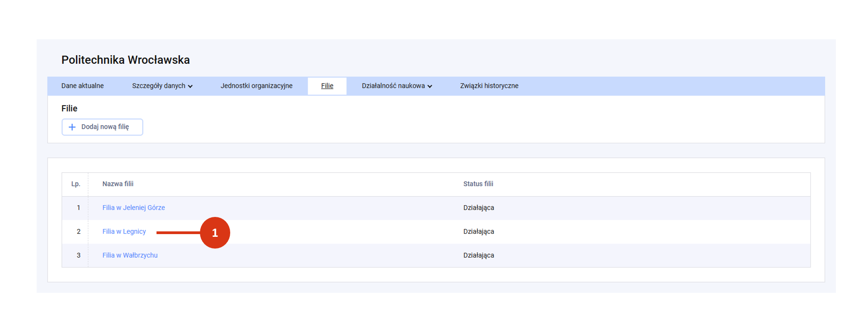This screenshot has height=329, width=868.
Task: Click the chevron next to Szczegóły danych
Action: 190,86
